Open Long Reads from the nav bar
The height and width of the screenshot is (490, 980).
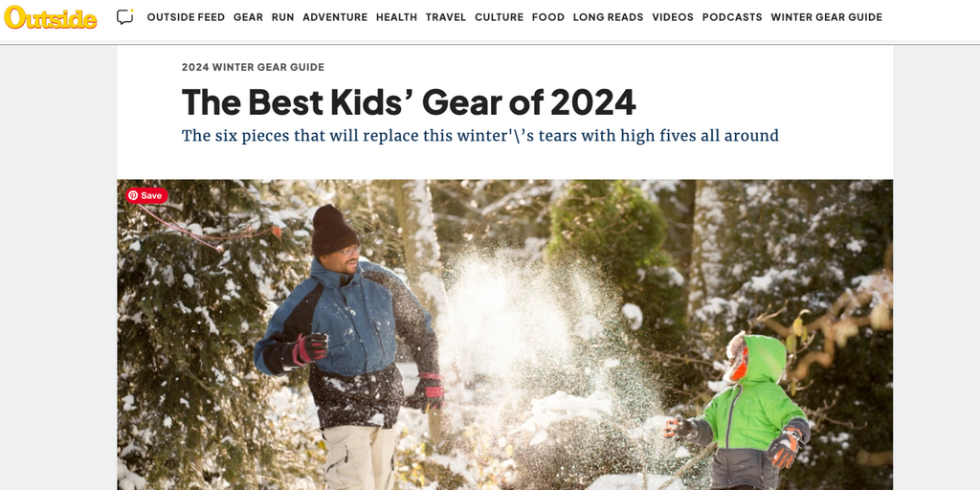point(608,17)
